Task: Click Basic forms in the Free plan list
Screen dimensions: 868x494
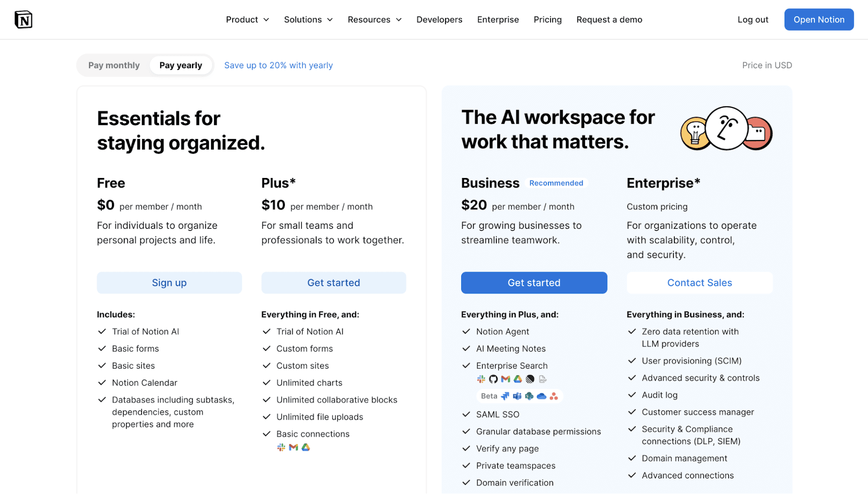Action: pyautogui.click(x=135, y=349)
